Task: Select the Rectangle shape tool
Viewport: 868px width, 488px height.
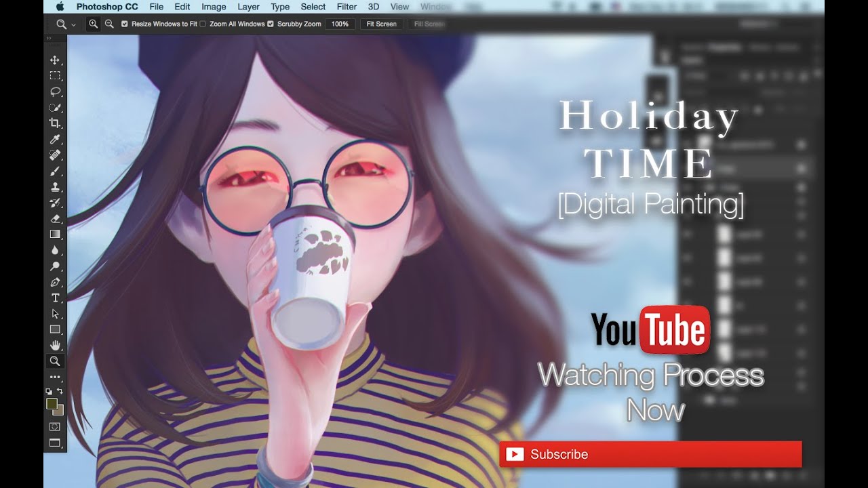Action: pos(55,329)
